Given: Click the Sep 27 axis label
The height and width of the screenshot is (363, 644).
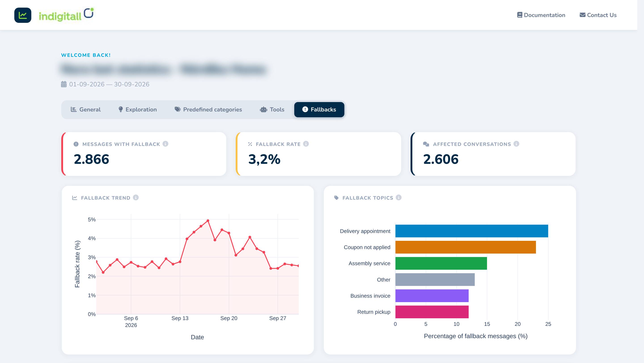Looking at the screenshot, I should 278,318.
